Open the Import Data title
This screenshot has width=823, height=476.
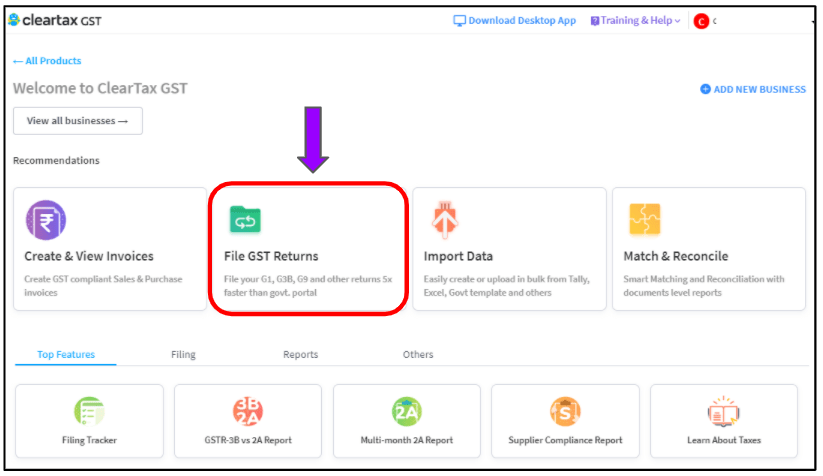coord(458,256)
